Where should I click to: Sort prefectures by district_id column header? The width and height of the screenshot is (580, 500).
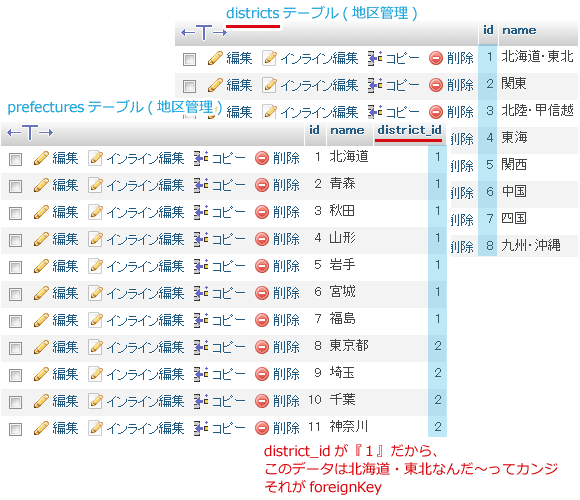(409, 130)
